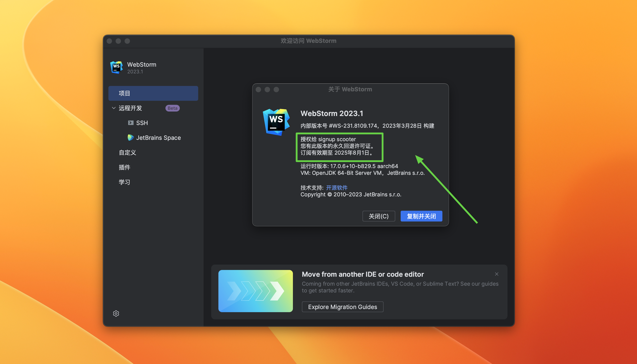Screen dimensions: 637x364
Task: Open the 开源软件 link
Action: point(337,188)
